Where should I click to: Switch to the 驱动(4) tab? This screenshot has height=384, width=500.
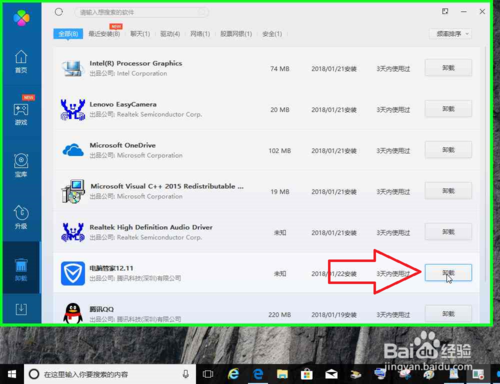(x=170, y=34)
